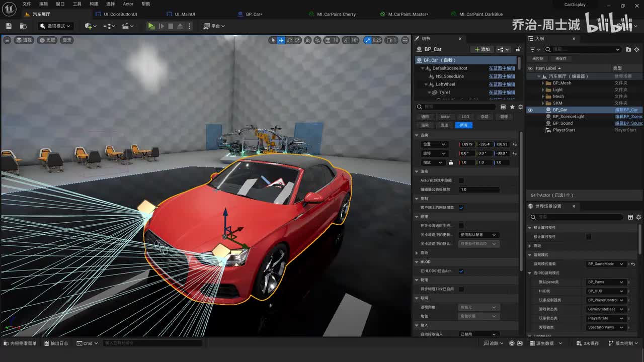
Task: Click the 添加 add component button
Action: click(482, 49)
